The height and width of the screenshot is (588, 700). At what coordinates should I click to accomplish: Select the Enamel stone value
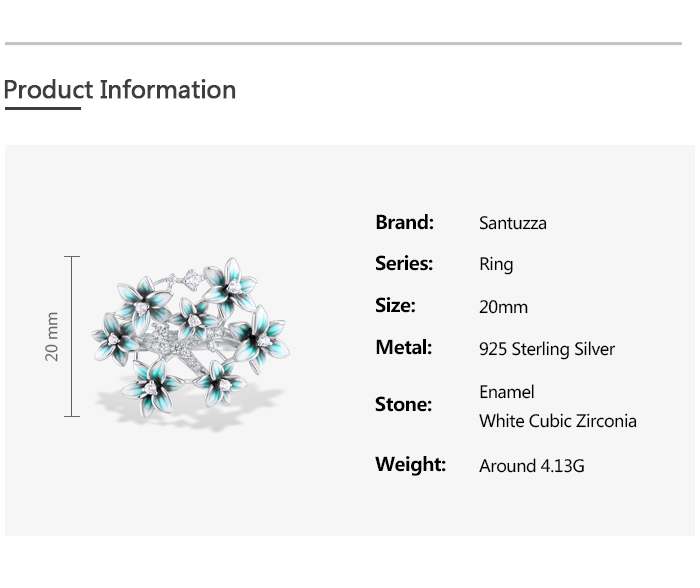click(x=506, y=392)
